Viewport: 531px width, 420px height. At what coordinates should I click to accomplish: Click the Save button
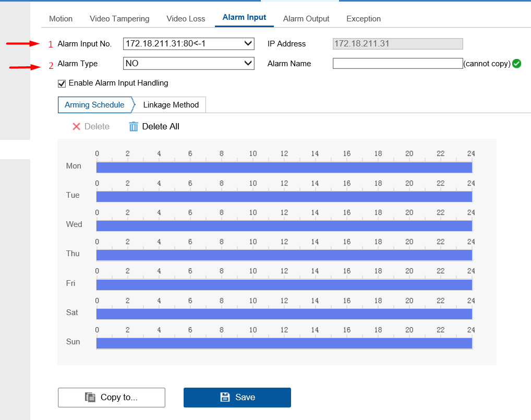pyautogui.click(x=237, y=398)
